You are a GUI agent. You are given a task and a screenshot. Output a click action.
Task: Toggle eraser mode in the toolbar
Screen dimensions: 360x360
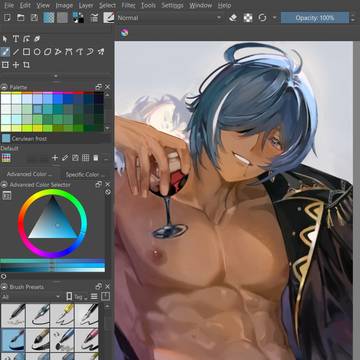coord(233,18)
